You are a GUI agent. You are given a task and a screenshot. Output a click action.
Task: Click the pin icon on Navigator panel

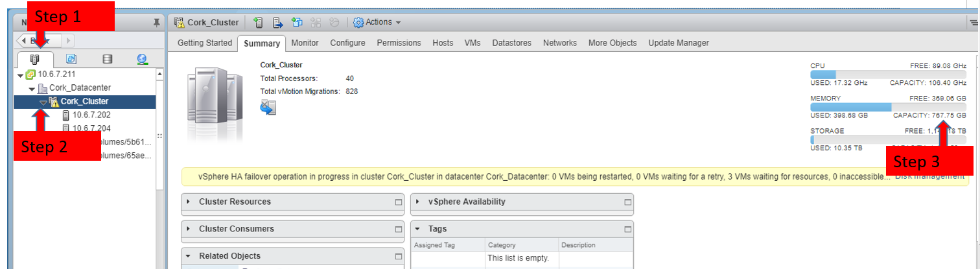[156, 23]
